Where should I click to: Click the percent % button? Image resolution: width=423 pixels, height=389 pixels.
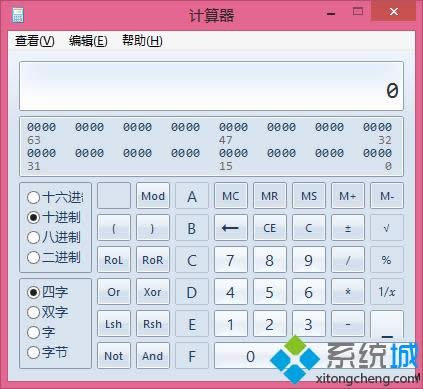tap(387, 260)
